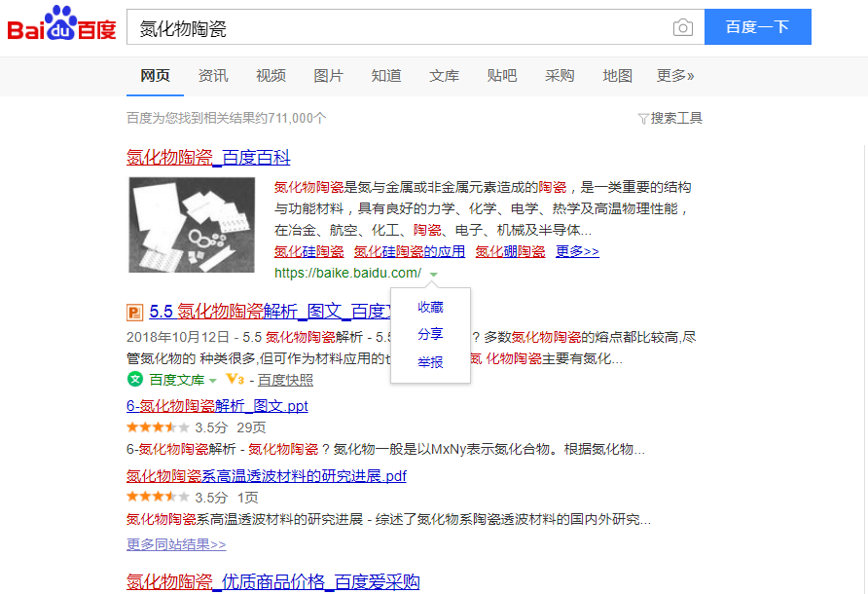Select 举报 from the popup menu

click(430, 362)
